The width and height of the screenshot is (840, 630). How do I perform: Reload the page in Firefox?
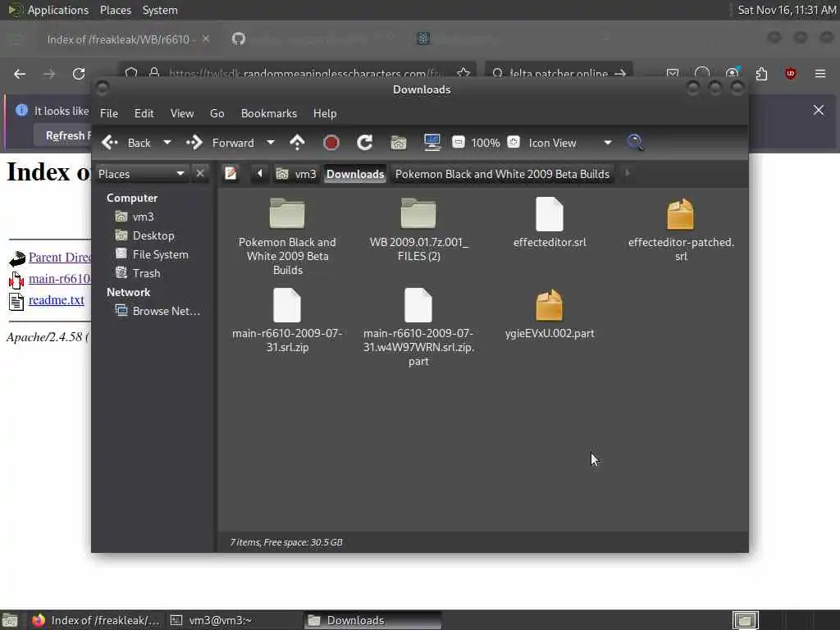tap(79, 74)
